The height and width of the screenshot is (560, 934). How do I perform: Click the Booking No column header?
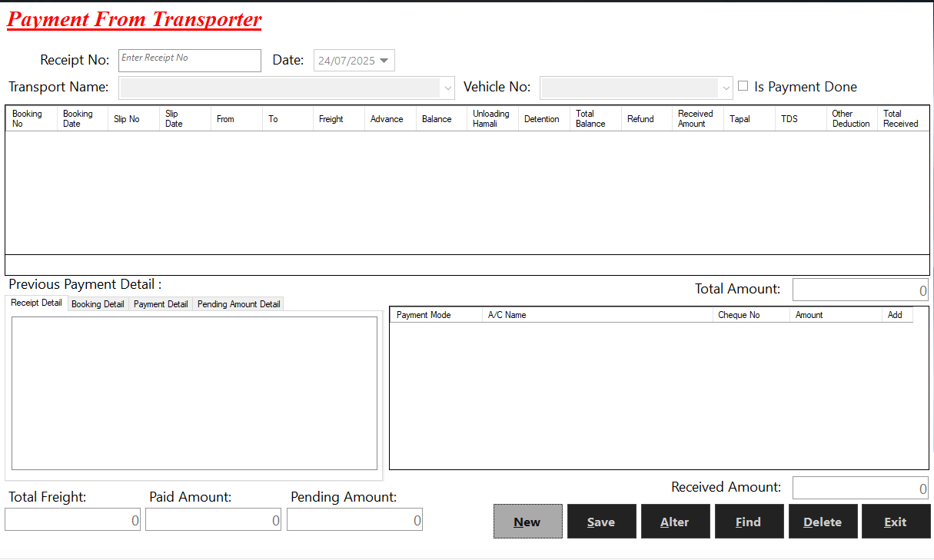tap(31, 118)
